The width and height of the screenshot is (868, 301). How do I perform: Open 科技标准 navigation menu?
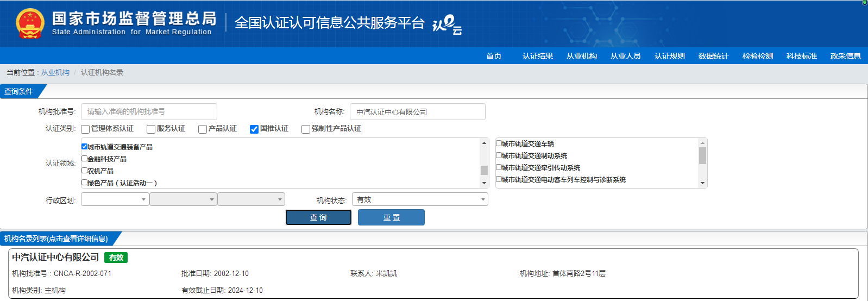click(802, 56)
